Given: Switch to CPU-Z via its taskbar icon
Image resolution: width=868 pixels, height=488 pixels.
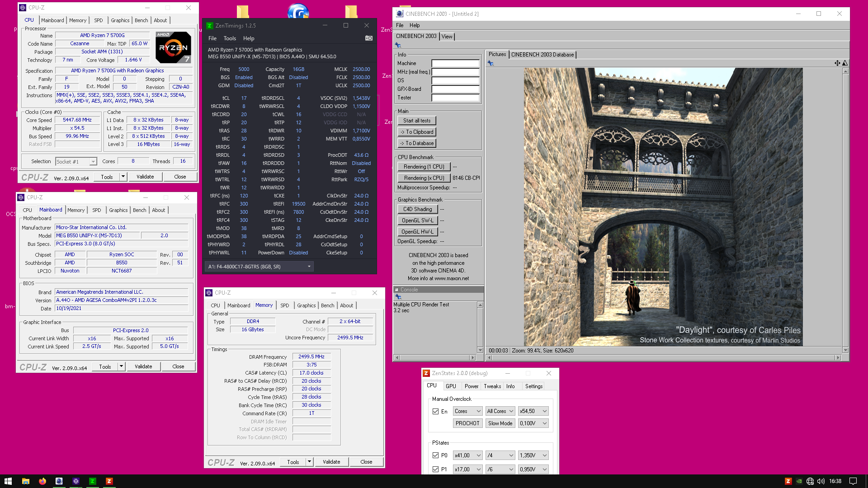Looking at the screenshot, I should coord(76,481).
